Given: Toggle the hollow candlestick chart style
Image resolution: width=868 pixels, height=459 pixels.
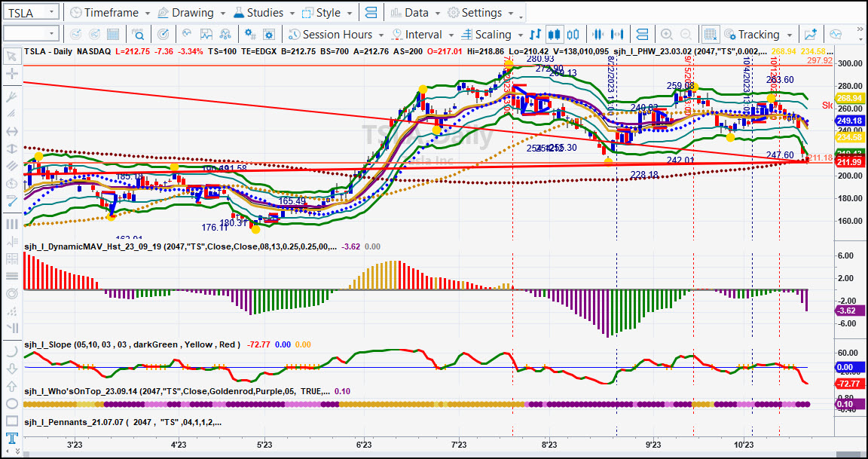Looking at the screenshot, I should [573, 35].
